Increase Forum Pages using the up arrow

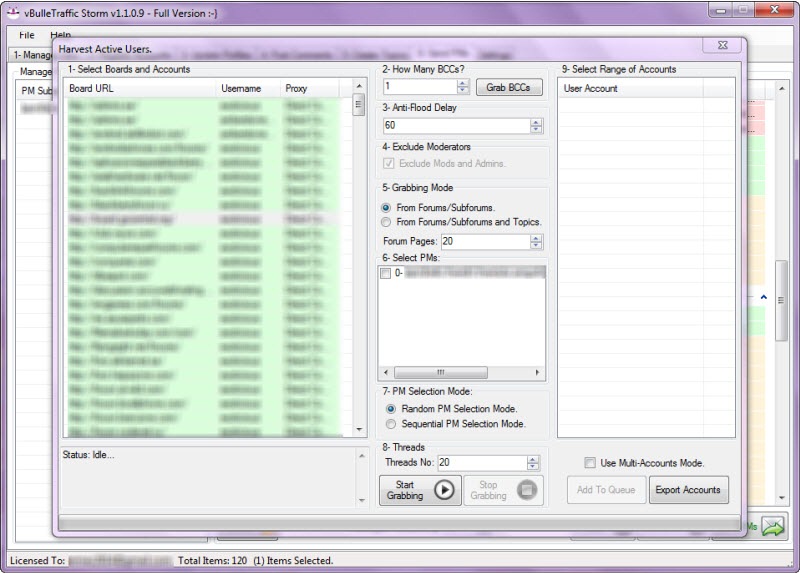536,238
